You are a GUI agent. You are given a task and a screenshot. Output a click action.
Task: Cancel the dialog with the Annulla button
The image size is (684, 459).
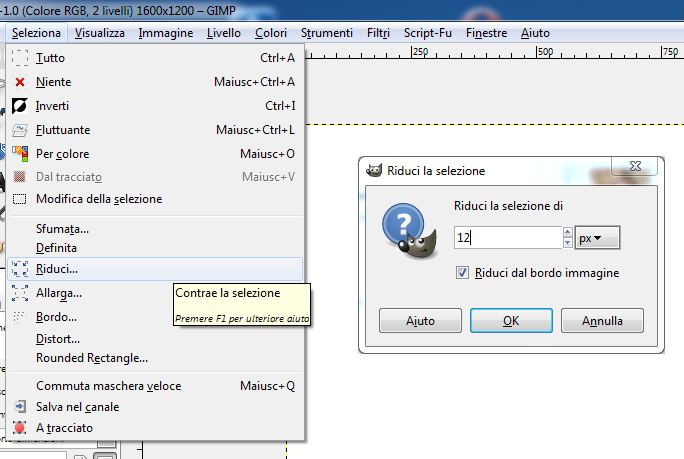click(602, 321)
